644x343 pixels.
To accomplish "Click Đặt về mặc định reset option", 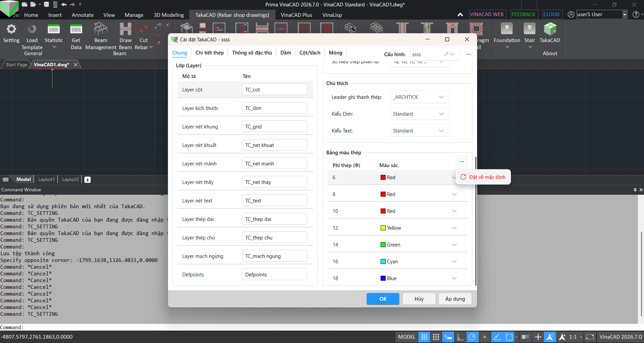I will [x=483, y=177].
